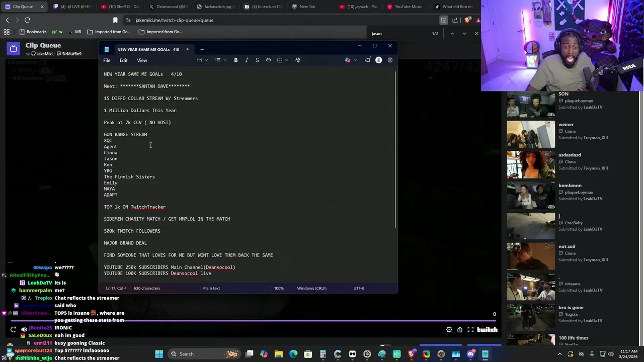Open the MR bookmark
The height and width of the screenshot is (362, 644).
74,32
